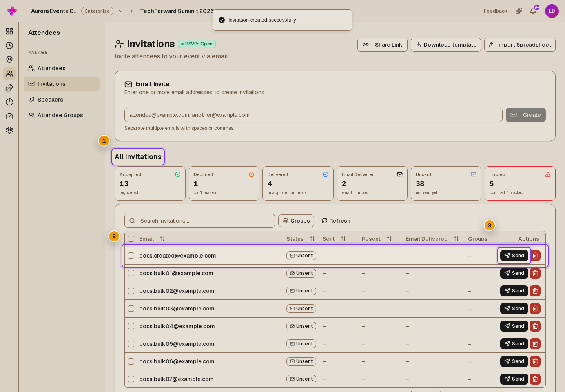Open the pie chart analytics sidebar icon
This screenshot has height=392, width=565.
pyautogui.click(x=9, y=102)
